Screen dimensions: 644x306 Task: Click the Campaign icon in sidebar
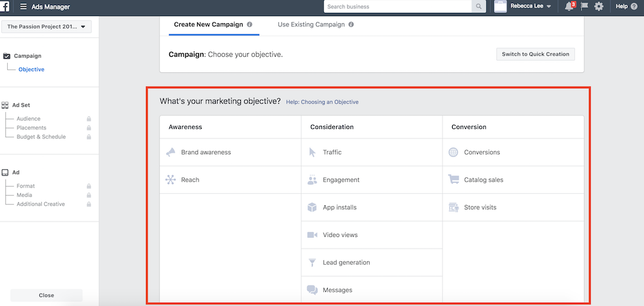pyautogui.click(x=6, y=56)
